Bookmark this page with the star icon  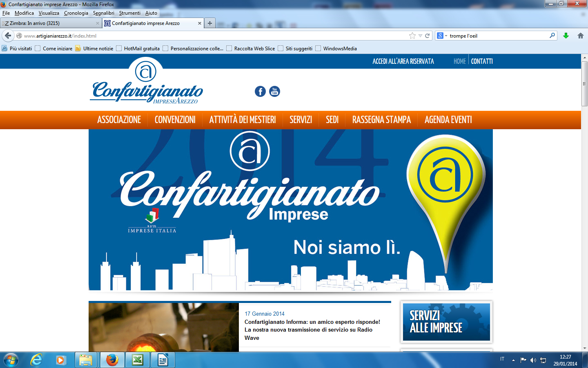click(412, 36)
